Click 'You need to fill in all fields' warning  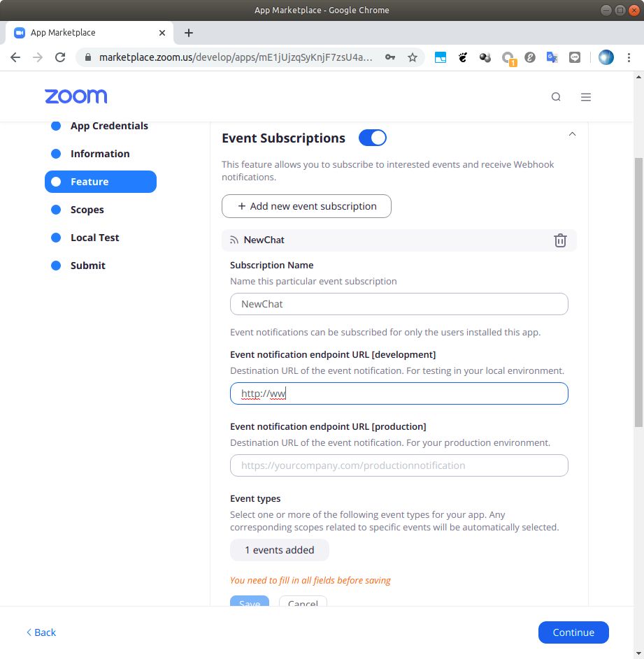(x=310, y=581)
